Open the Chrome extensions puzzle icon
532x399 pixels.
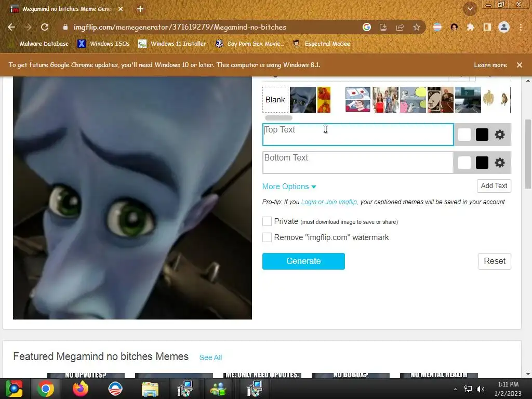click(x=470, y=27)
